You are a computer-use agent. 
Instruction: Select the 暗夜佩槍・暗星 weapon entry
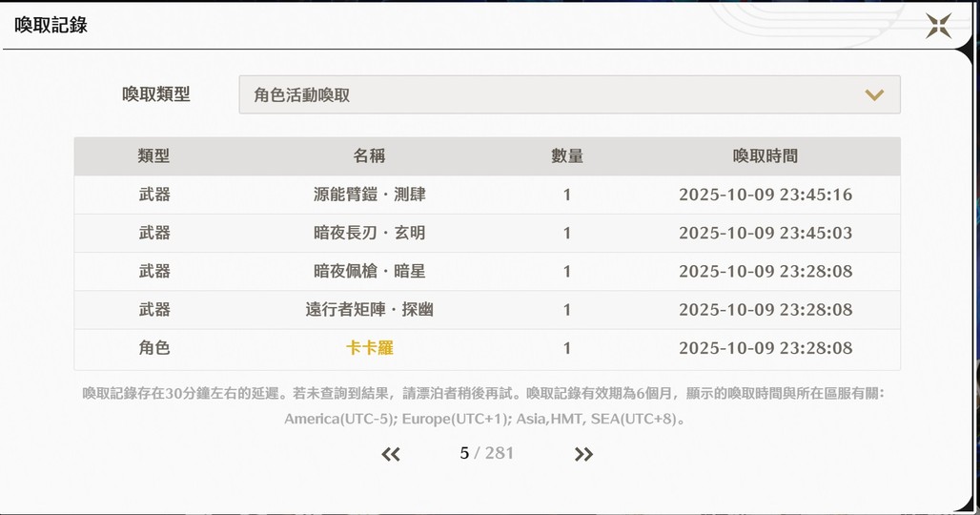pyautogui.click(x=369, y=271)
